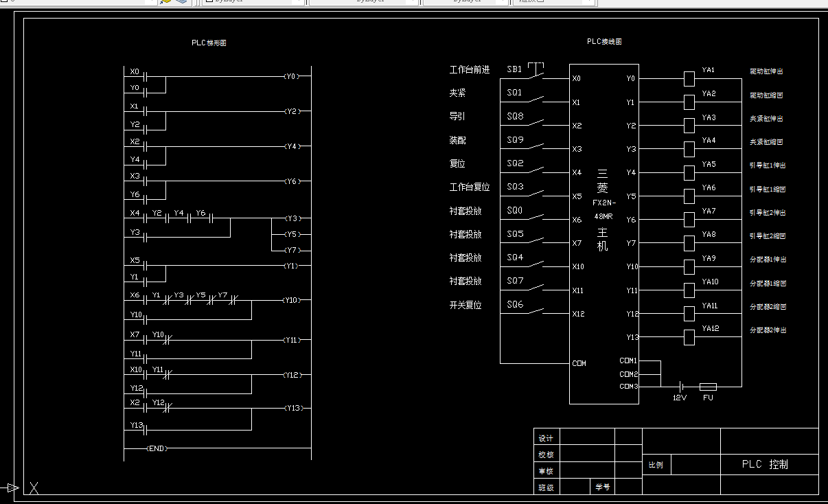This screenshot has width=828, height=504.
Task: Select the FU fuse symbol
Action: tap(708, 387)
